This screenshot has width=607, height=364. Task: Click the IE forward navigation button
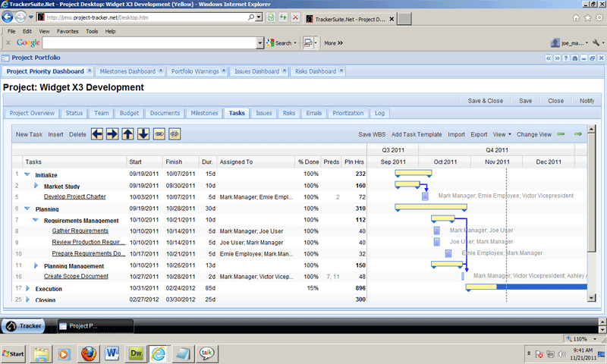[x=20, y=17]
